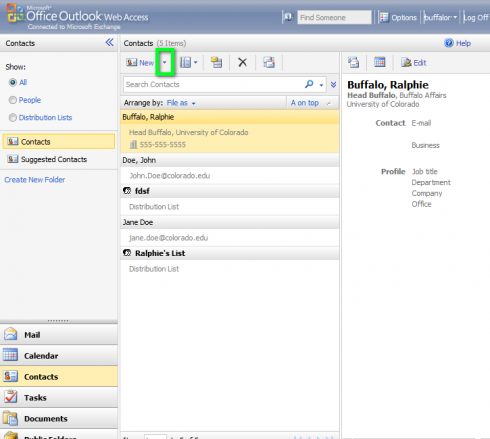
Task: Click the move to folder icon
Action: pos(216,62)
